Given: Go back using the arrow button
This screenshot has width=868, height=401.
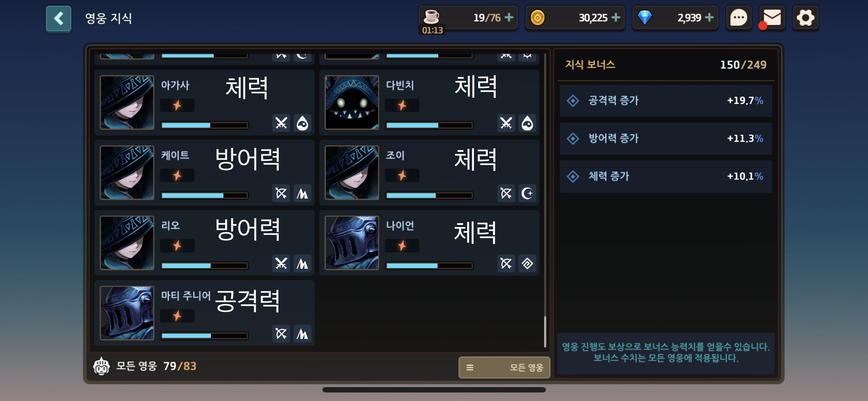Looking at the screenshot, I should click(x=58, y=19).
